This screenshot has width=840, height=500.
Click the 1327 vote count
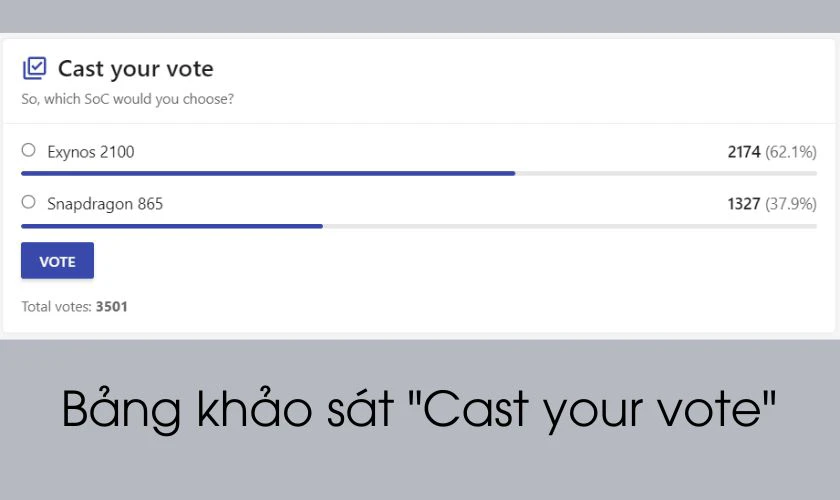744,204
